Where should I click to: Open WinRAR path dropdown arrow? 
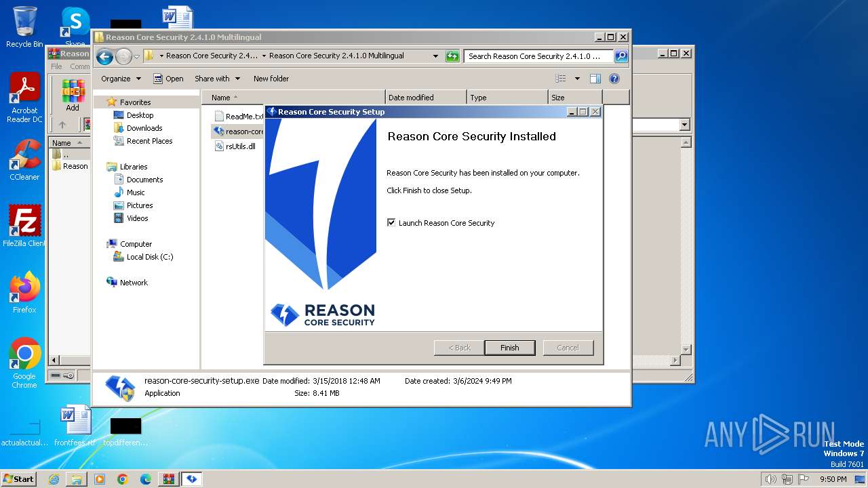click(684, 125)
